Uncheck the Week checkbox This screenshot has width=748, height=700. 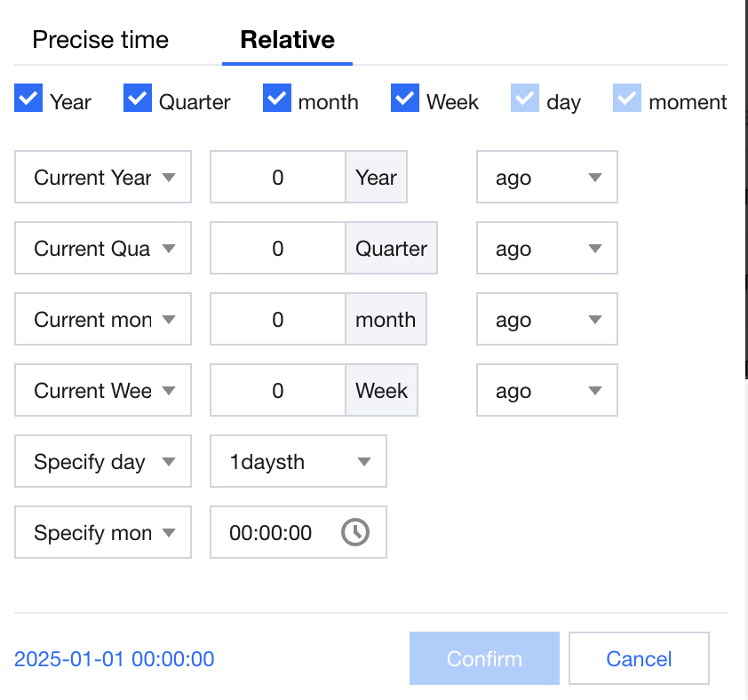(x=405, y=99)
